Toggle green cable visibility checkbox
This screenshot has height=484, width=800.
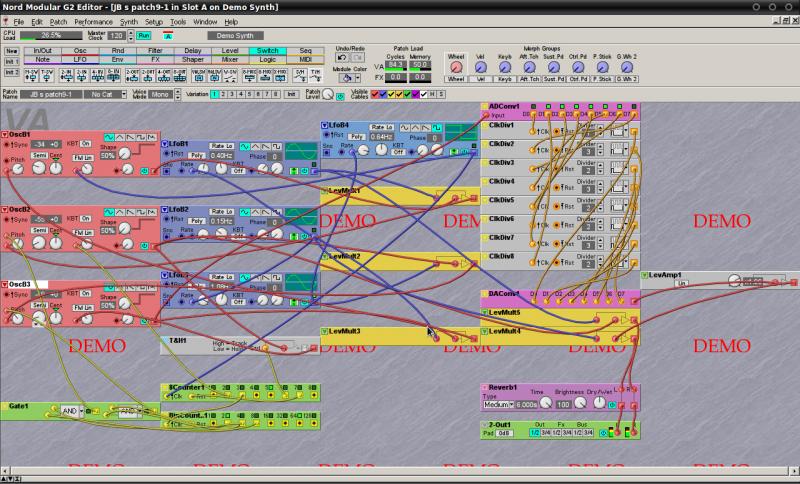coord(407,94)
